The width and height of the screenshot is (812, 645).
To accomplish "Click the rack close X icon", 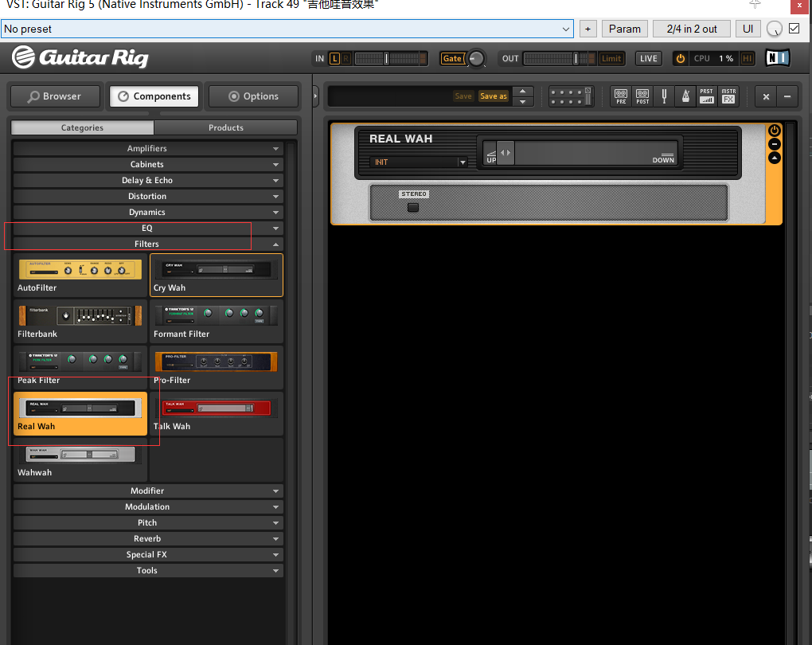I will (766, 96).
